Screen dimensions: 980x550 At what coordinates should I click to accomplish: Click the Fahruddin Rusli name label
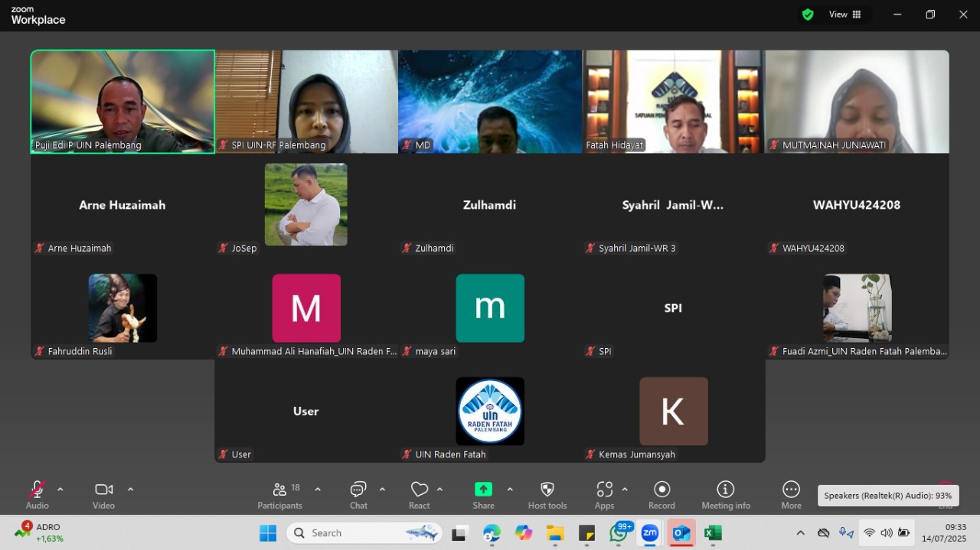80,351
